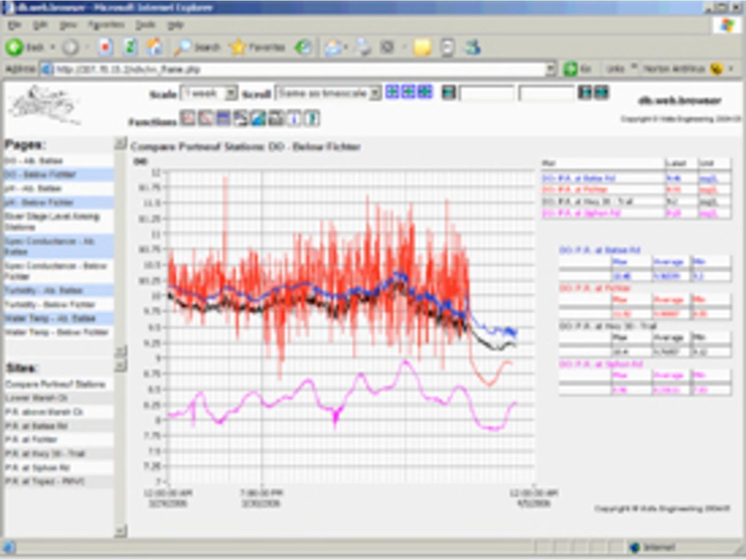Open the File menu
Screen dimensions: 746x560
[14, 25]
